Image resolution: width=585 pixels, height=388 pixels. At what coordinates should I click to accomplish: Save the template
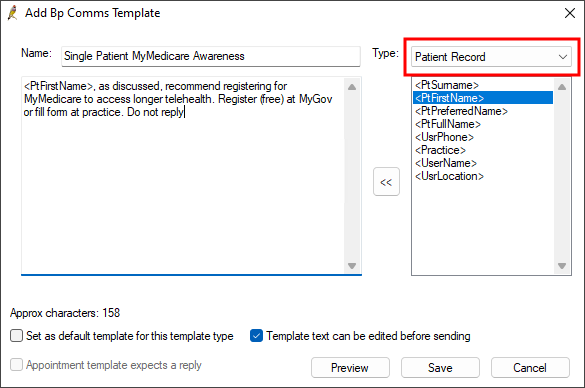[x=440, y=367]
